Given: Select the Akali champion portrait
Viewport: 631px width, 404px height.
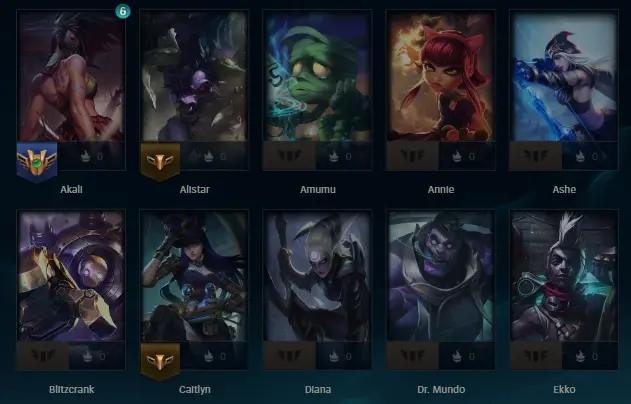Looking at the screenshot, I should (71, 76).
